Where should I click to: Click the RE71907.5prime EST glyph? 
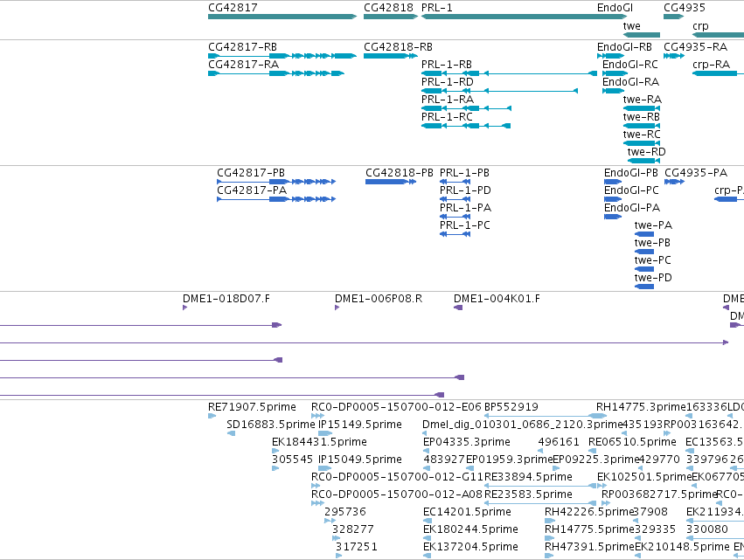212,417
